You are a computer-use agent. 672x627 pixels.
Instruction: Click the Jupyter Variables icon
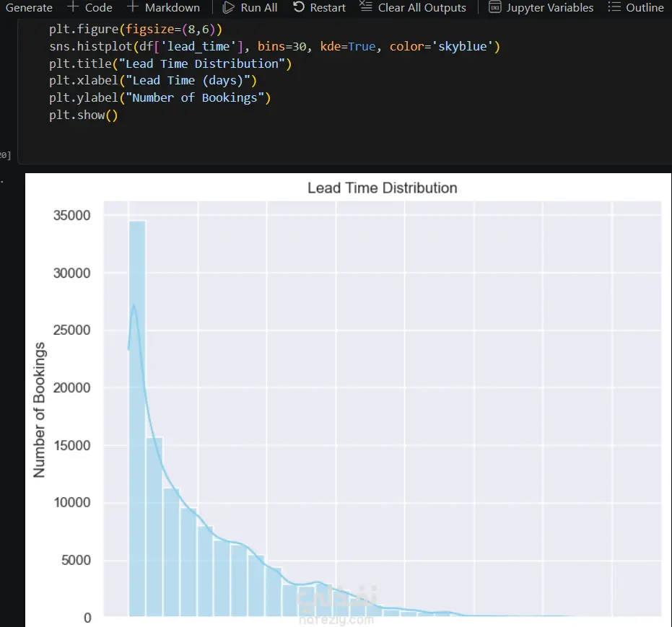point(495,7)
